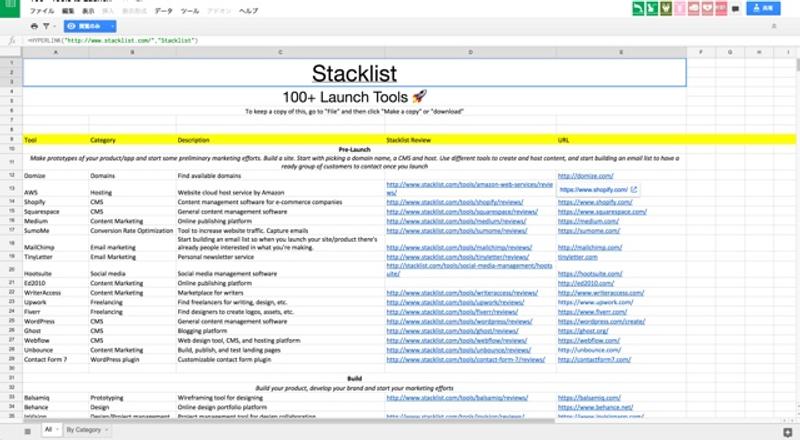The width and height of the screenshot is (800, 440).
Task: Open the All sheet tab dropdown arrow
Action: click(58, 429)
